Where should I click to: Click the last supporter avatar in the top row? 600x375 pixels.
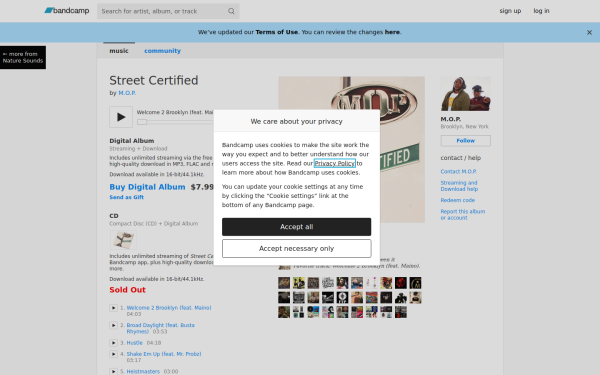click(x=415, y=283)
